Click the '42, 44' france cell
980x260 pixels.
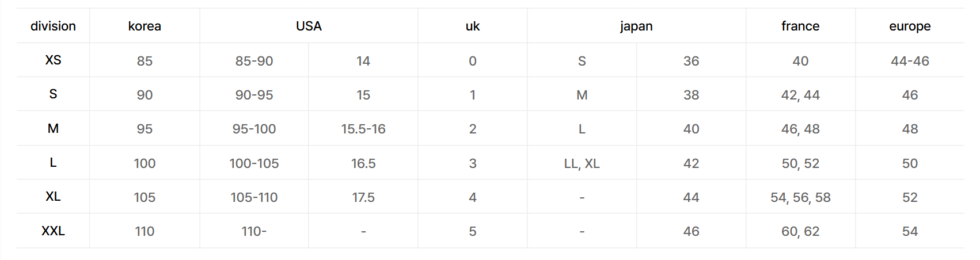point(800,95)
